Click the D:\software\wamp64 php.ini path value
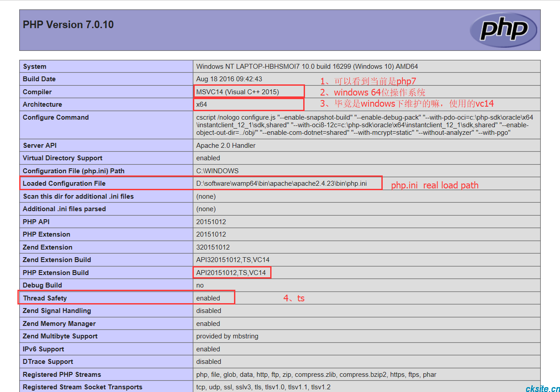 281,183
